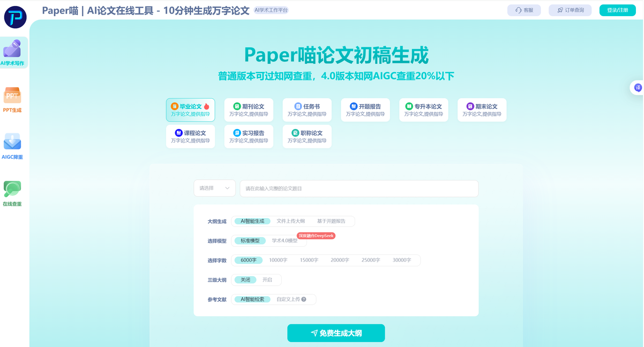
Task: Click the 期末论文 purple icon
Action: click(470, 106)
